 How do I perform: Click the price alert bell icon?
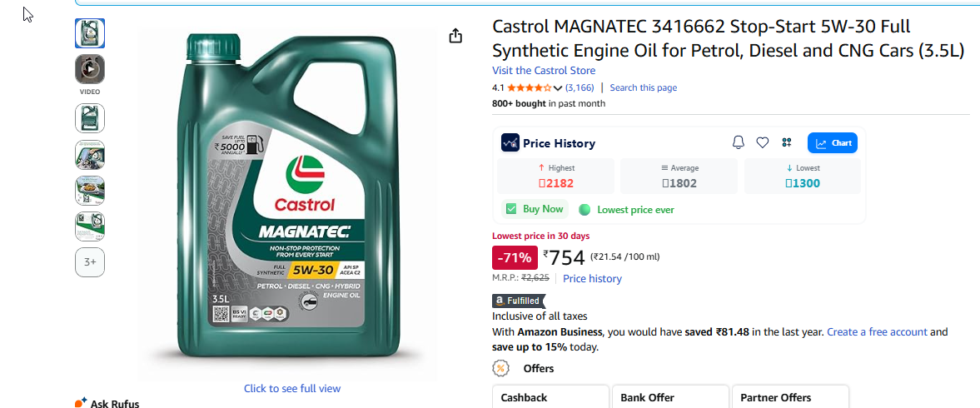pos(738,142)
